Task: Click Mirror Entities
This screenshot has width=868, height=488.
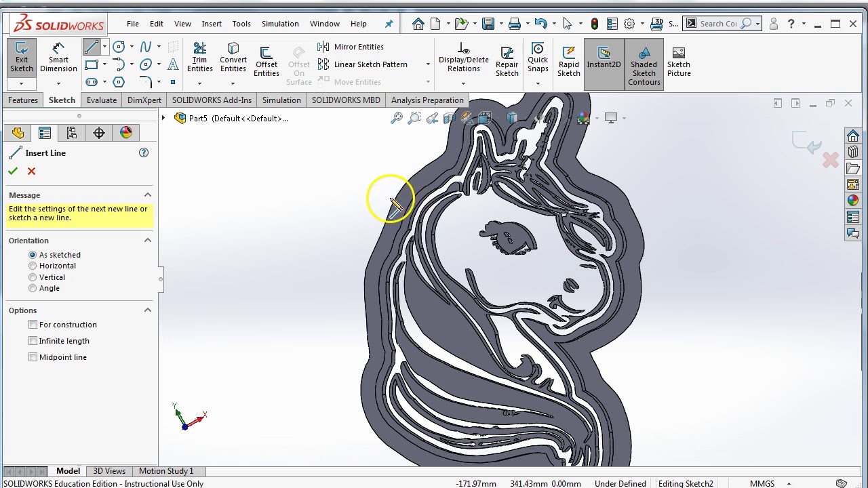Action: point(351,47)
